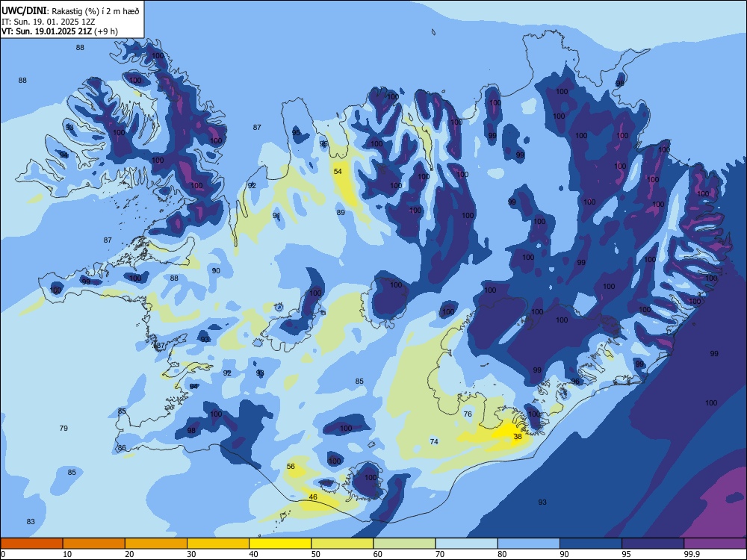Screen dimensions: 747x560
Task: Click the humidity value 74 on the map
Action: (434, 442)
